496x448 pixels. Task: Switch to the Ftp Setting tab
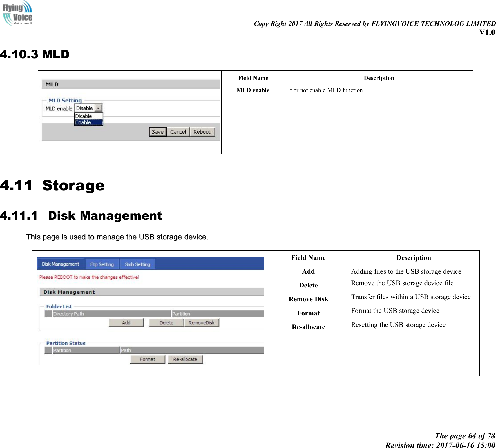point(102,264)
